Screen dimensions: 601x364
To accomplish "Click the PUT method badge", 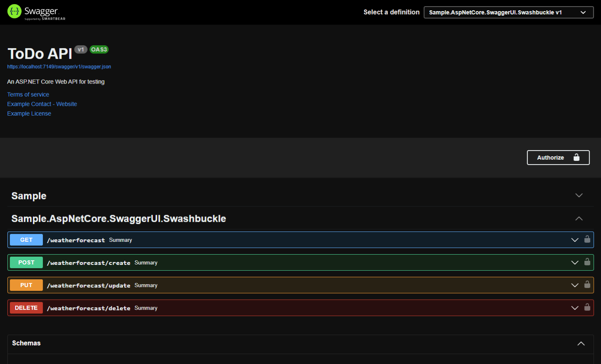I will pos(26,285).
